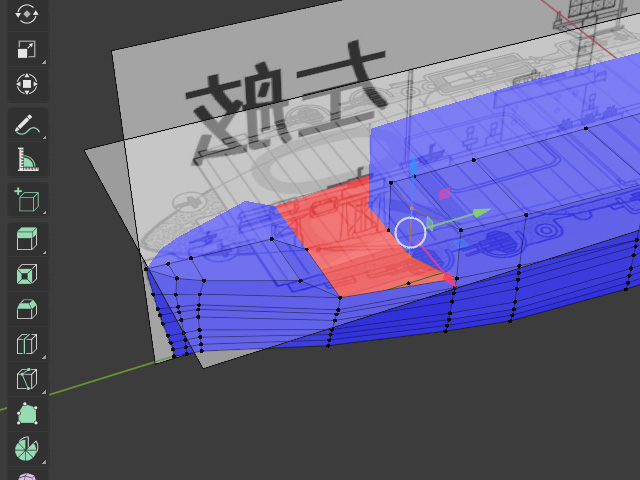This screenshot has width=640, height=480.
Task: Pick the Add Cube tool
Action: point(27,200)
